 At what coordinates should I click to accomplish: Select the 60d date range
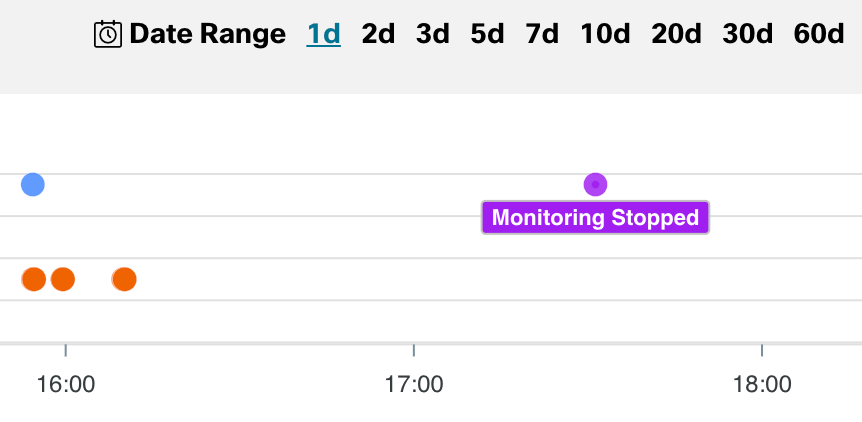(x=819, y=34)
